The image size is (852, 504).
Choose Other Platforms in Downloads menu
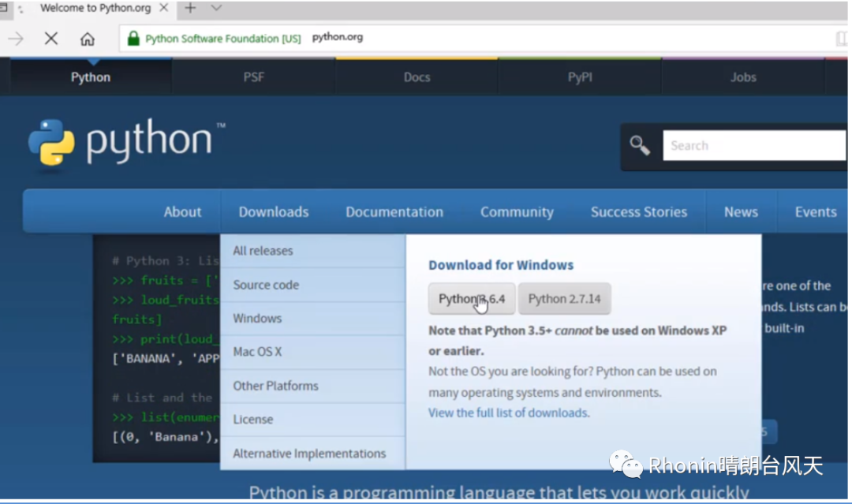(x=313, y=386)
